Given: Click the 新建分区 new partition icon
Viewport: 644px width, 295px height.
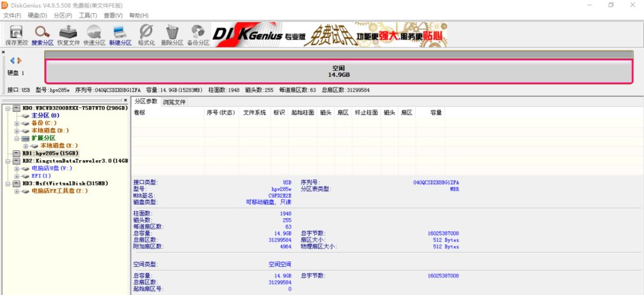Looking at the screenshot, I should tap(120, 35).
